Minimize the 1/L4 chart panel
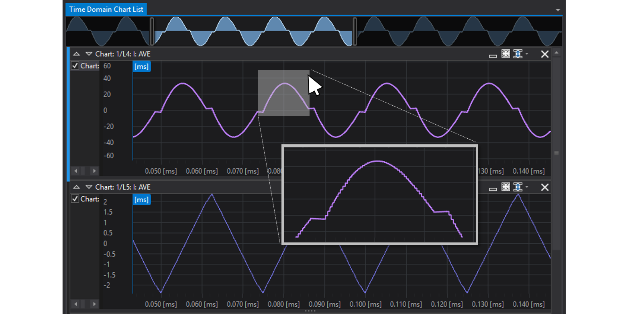Viewport: 644px width, 314px height. click(493, 55)
